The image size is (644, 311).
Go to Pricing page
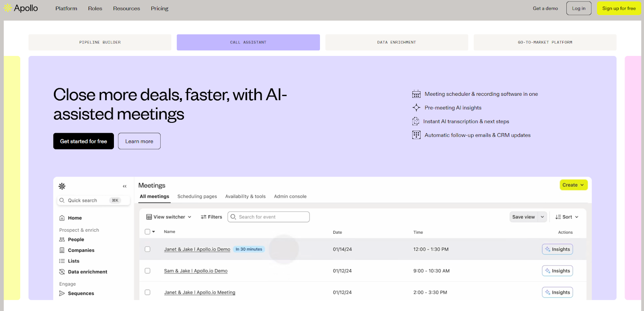160,8
